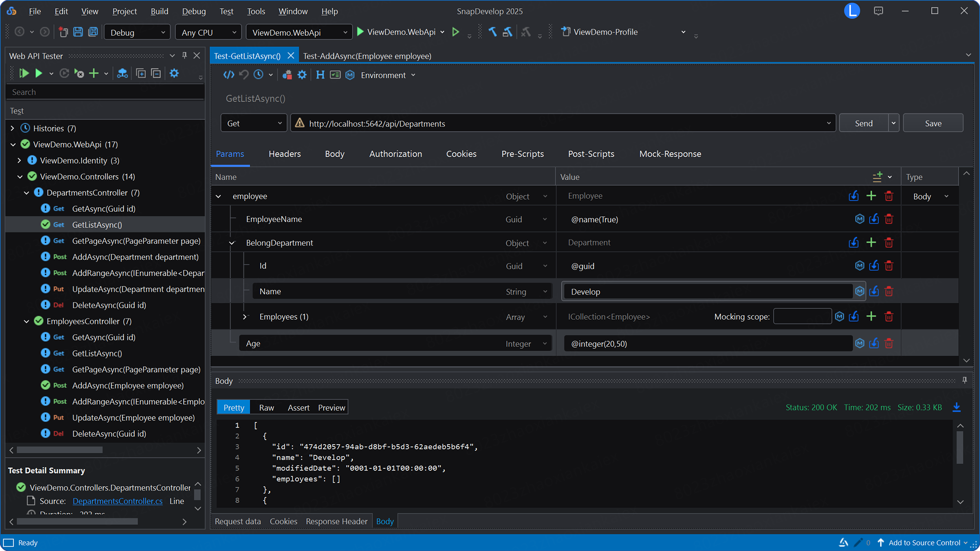980x551 pixels.
Task: Click the Build hammer icon in main toolbar
Action: 493,32
